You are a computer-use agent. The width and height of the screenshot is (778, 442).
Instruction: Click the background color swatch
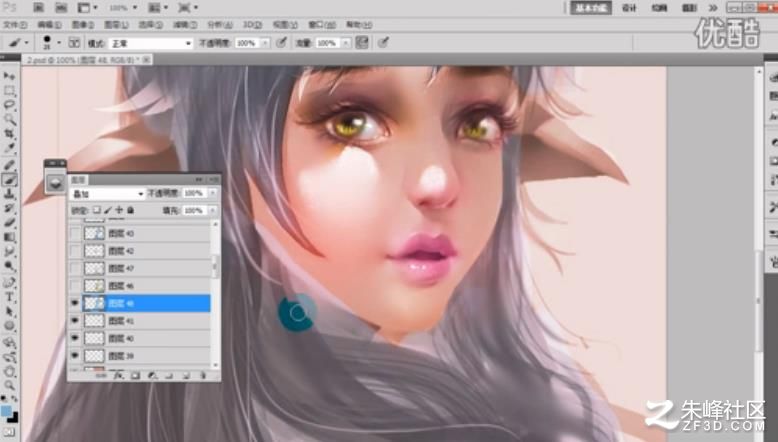coord(13,418)
